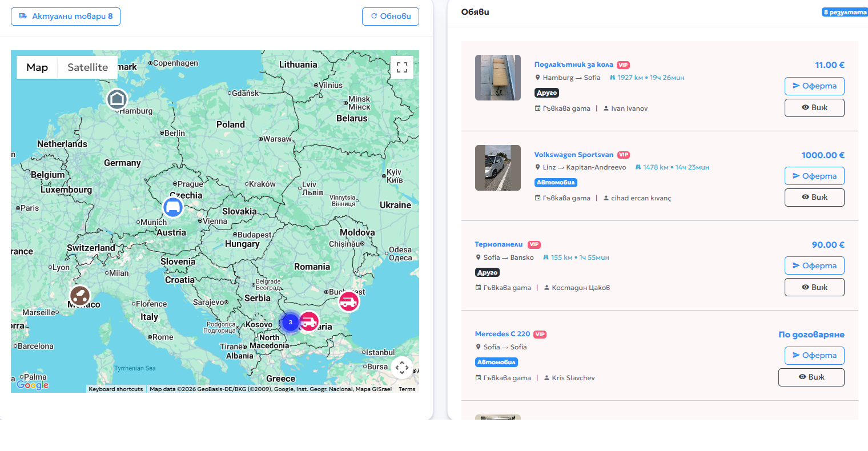This screenshot has height=451, width=868.
Task: Send offer for Подлакътник за кола
Action: [x=814, y=86]
